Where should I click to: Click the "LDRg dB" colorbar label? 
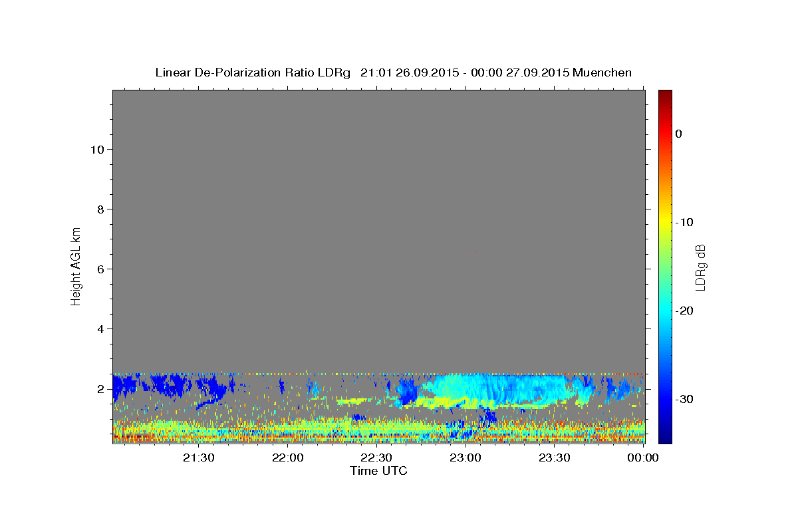700,267
